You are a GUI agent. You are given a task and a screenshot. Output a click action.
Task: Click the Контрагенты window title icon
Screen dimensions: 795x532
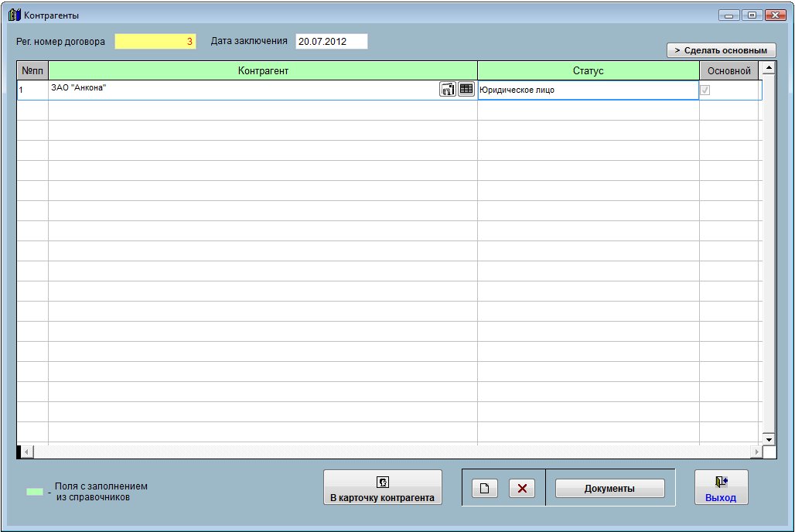tap(14, 15)
